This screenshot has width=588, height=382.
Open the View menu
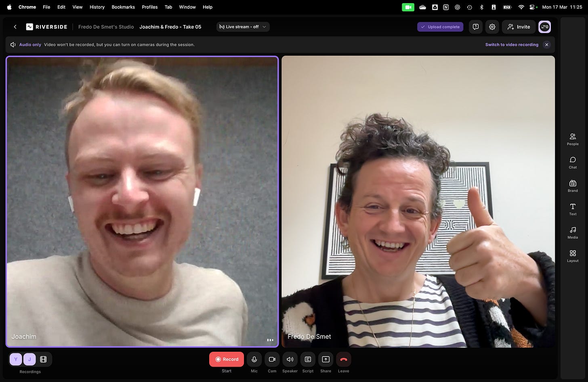tap(78, 7)
